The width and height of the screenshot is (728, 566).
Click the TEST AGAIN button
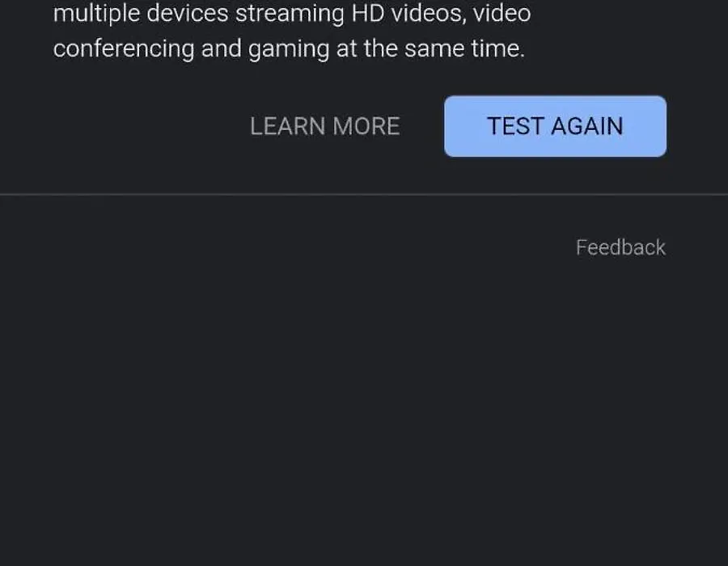point(555,126)
